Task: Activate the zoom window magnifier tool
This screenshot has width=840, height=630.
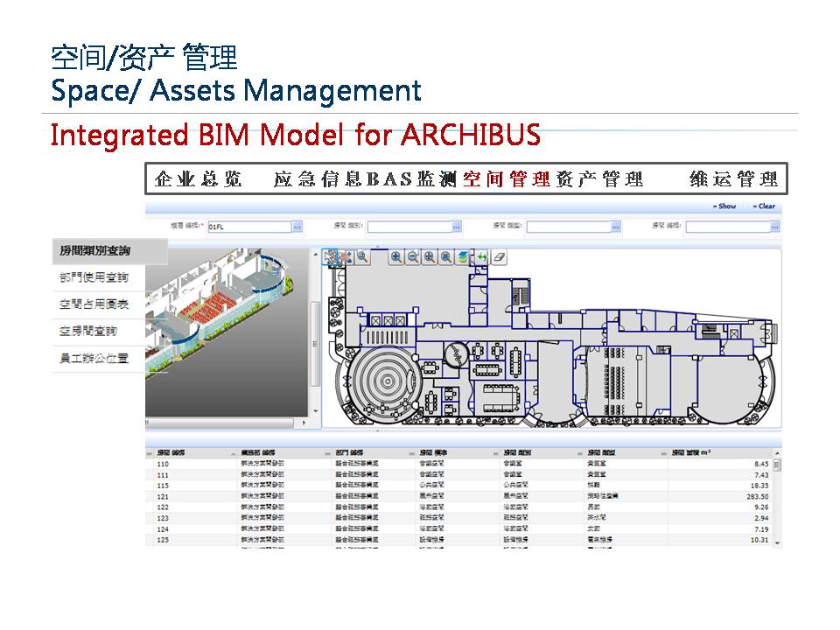Action: pyautogui.click(x=362, y=257)
